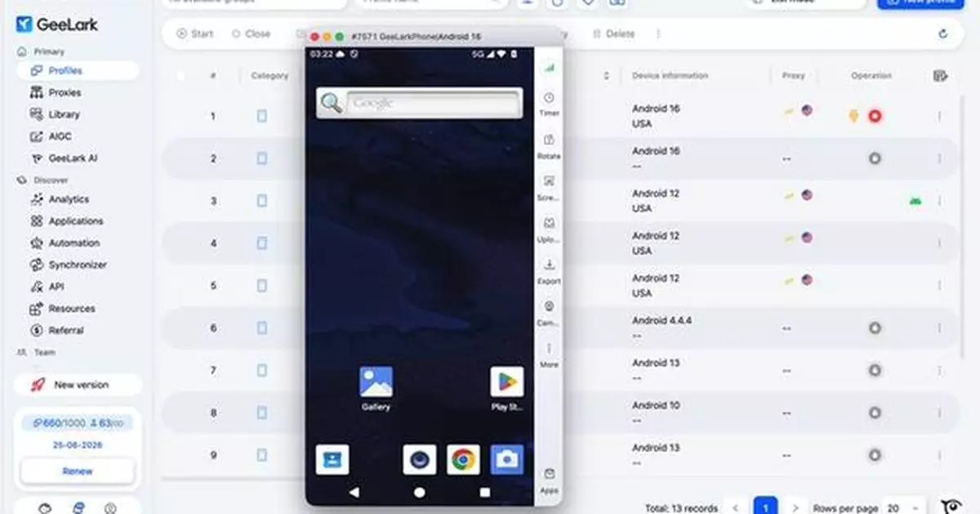Open row 1 three-dot menu
Image resolution: width=980 pixels, height=514 pixels.
[x=939, y=116]
